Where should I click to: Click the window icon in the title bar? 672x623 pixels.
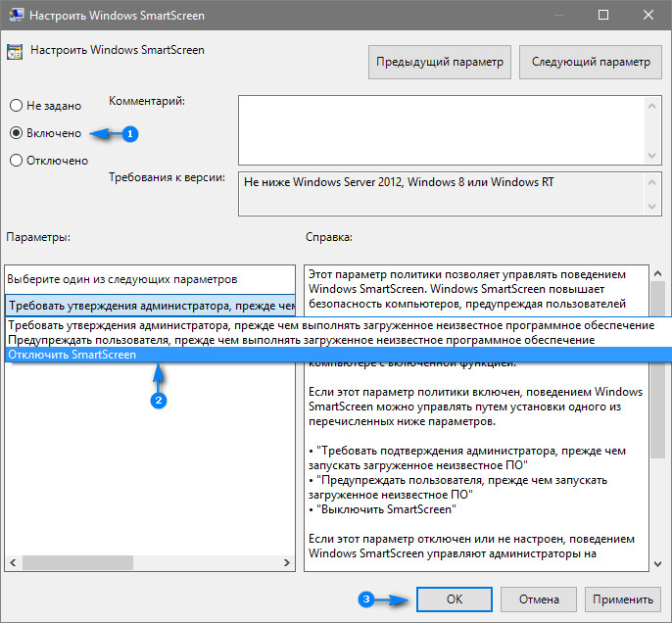click(x=16, y=16)
